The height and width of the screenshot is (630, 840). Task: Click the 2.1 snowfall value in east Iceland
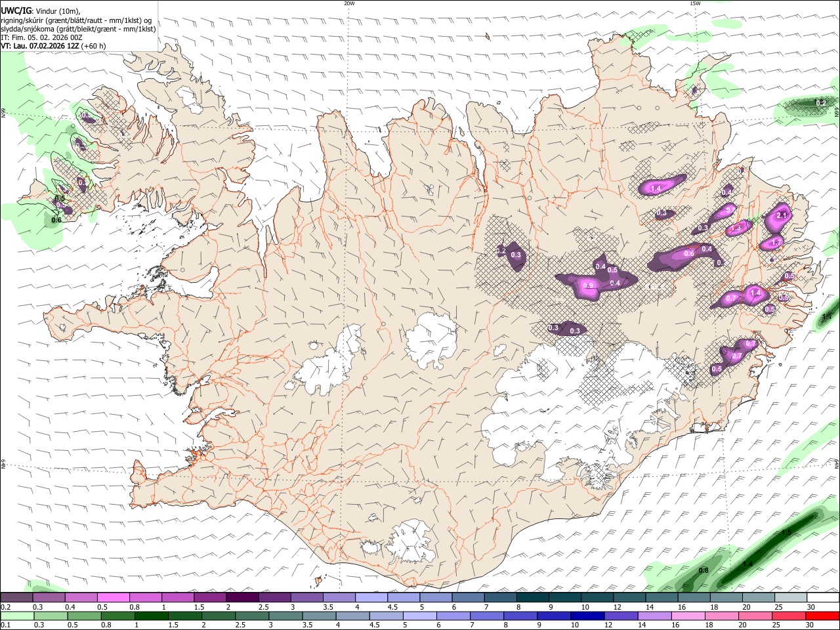(x=782, y=215)
